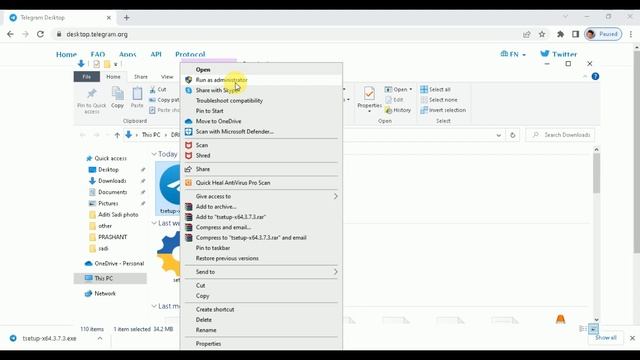
Task: Click the Run as administrator shield icon
Action: pyautogui.click(x=188, y=80)
